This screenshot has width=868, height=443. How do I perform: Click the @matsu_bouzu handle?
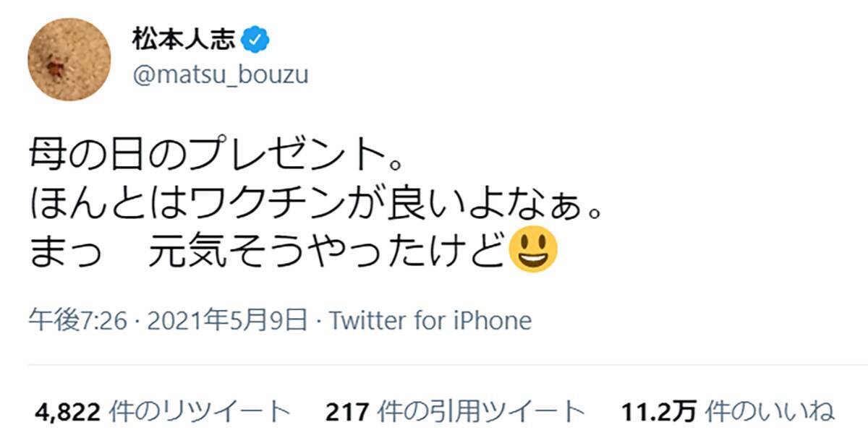coord(220,75)
